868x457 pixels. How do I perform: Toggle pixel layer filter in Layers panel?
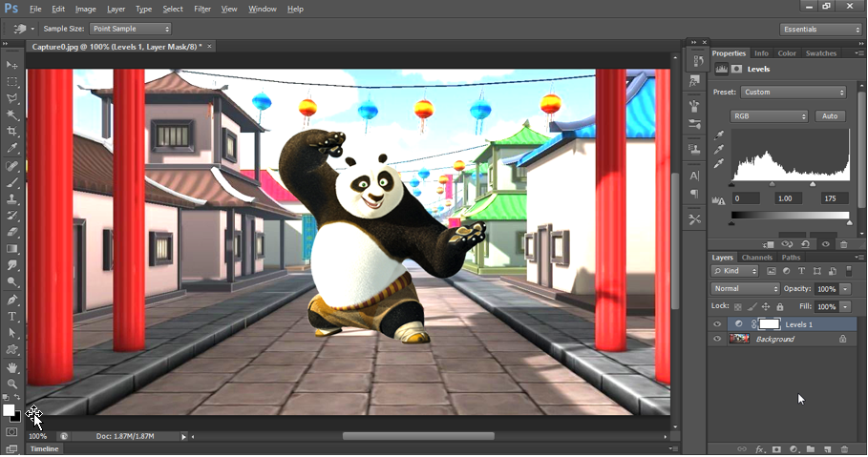[x=772, y=271]
